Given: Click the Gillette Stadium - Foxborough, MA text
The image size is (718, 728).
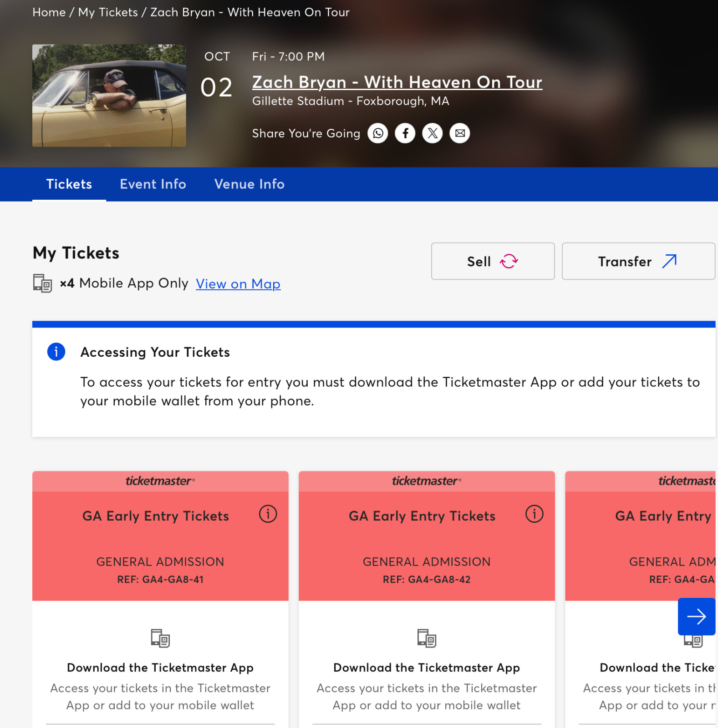Looking at the screenshot, I should pos(351,101).
